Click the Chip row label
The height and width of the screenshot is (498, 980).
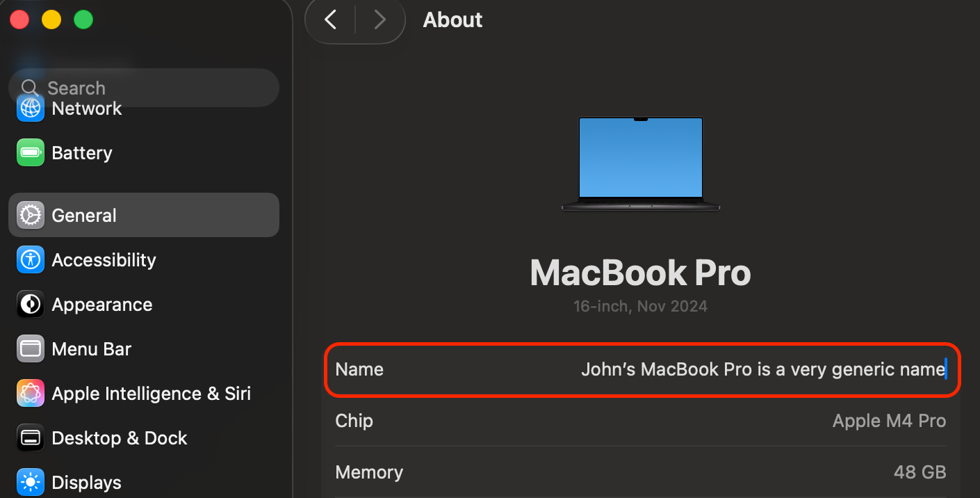point(354,421)
